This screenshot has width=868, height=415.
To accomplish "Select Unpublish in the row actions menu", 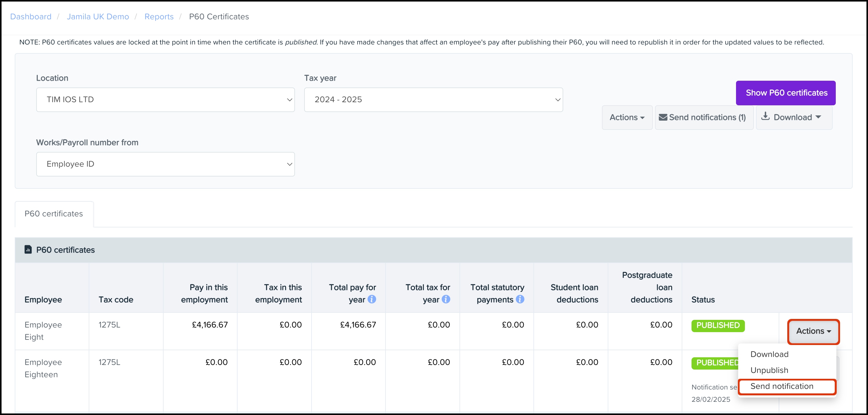I will [769, 370].
